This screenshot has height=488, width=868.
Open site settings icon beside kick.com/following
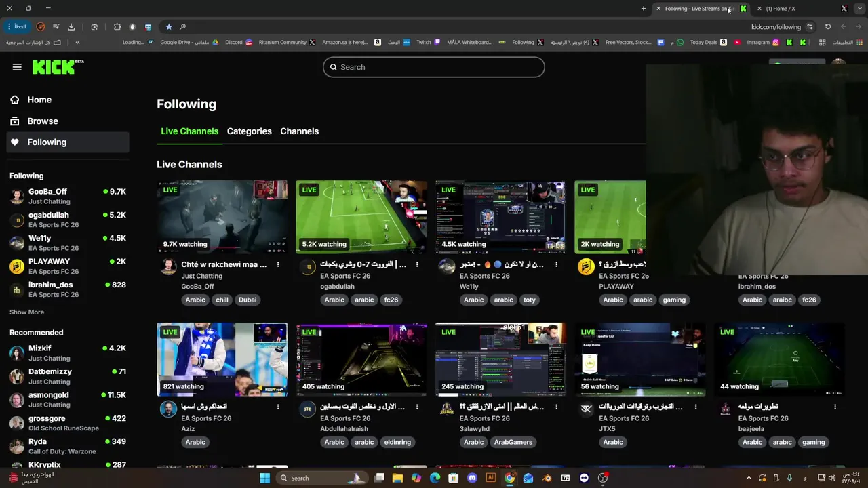[810, 26]
